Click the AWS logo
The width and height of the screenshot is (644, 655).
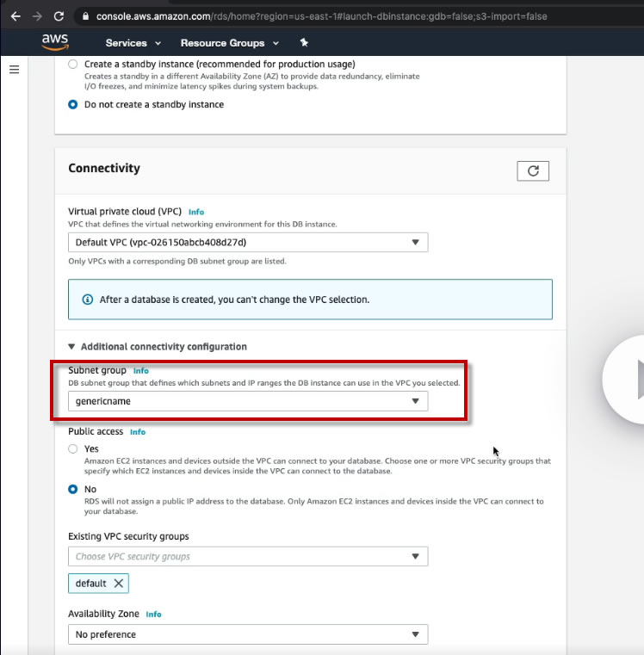[55, 42]
